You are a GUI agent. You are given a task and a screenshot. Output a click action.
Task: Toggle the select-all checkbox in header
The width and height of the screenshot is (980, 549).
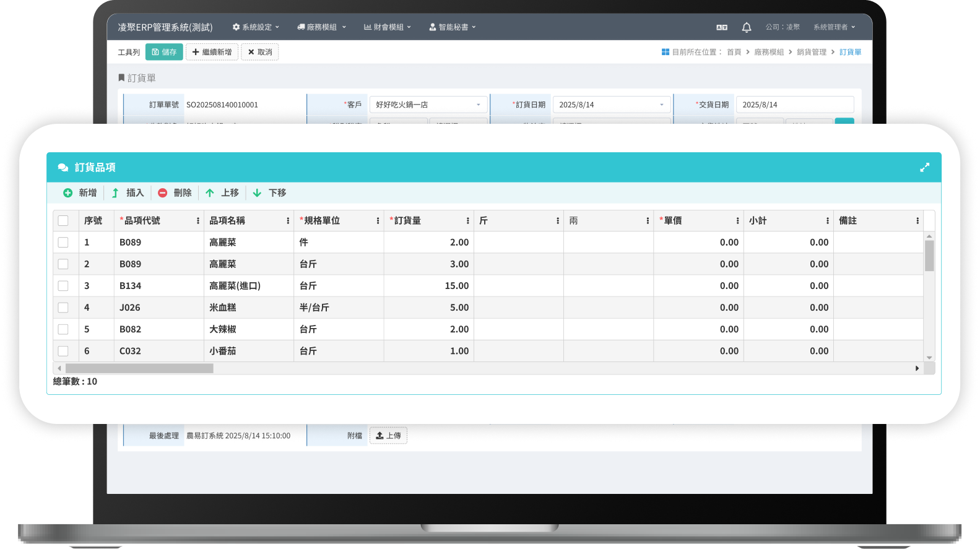pyautogui.click(x=63, y=221)
